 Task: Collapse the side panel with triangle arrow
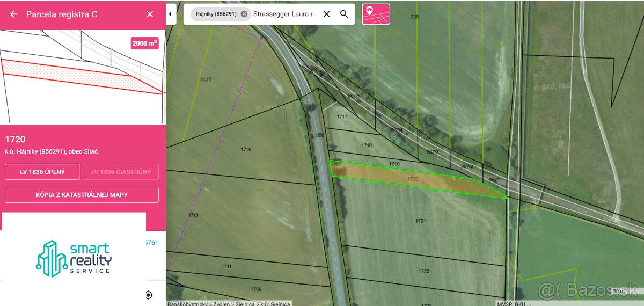click(x=171, y=14)
